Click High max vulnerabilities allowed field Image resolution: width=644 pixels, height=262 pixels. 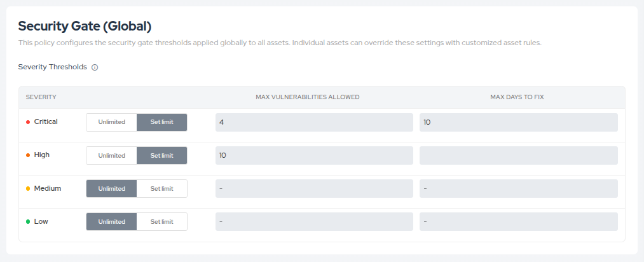click(x=314, y=155)
